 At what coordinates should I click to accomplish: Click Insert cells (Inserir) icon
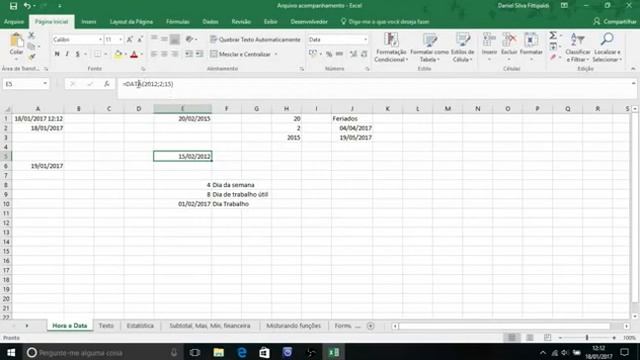point(489,41)
